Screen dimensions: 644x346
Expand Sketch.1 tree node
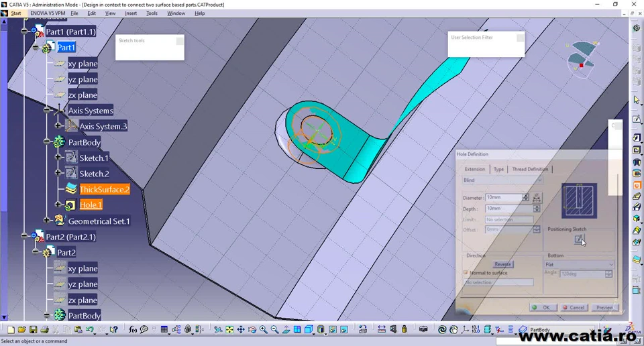[x=58, y=157]
